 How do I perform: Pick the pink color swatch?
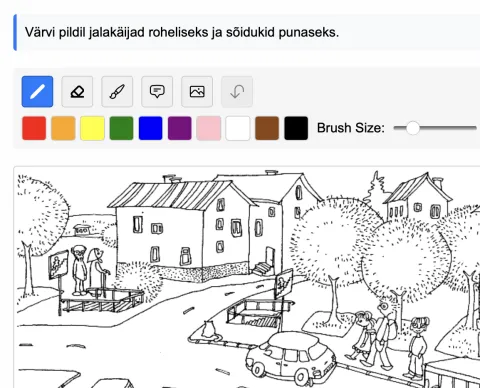coord(209,128)
